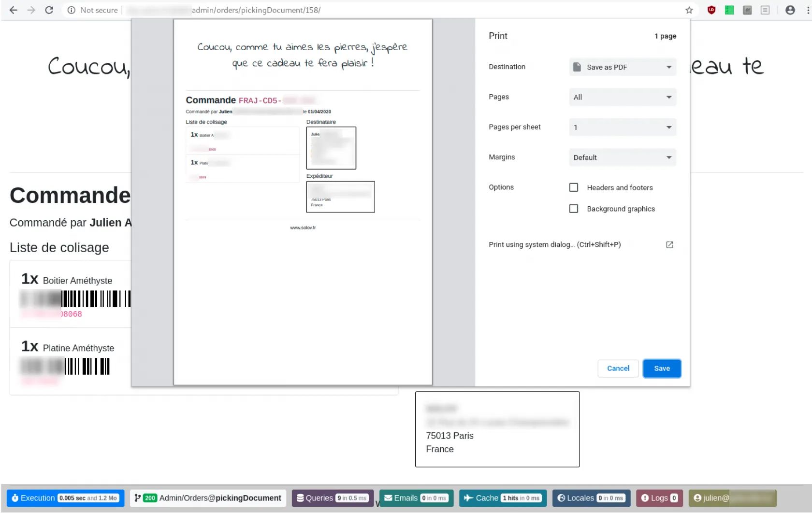This screenshot has height=513, width=812.
Task: Reload the page with refresh icon
Action: pyautogui.click(x=49, y=10)
